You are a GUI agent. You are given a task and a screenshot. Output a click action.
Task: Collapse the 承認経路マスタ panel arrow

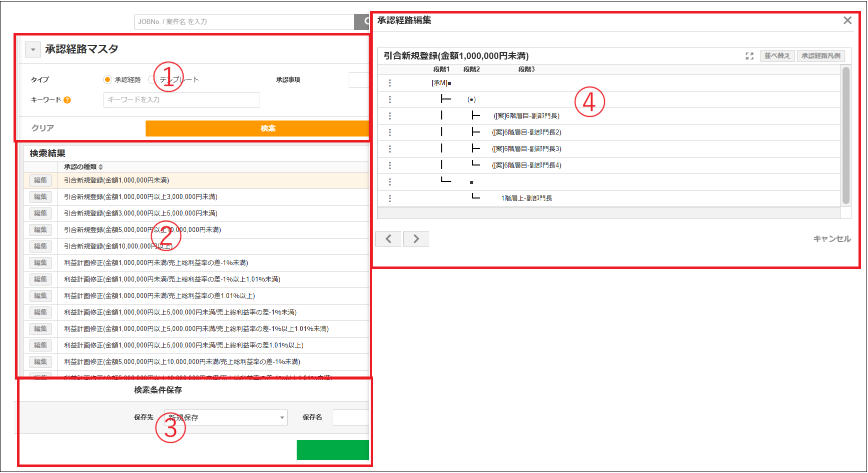click(33, 49)
